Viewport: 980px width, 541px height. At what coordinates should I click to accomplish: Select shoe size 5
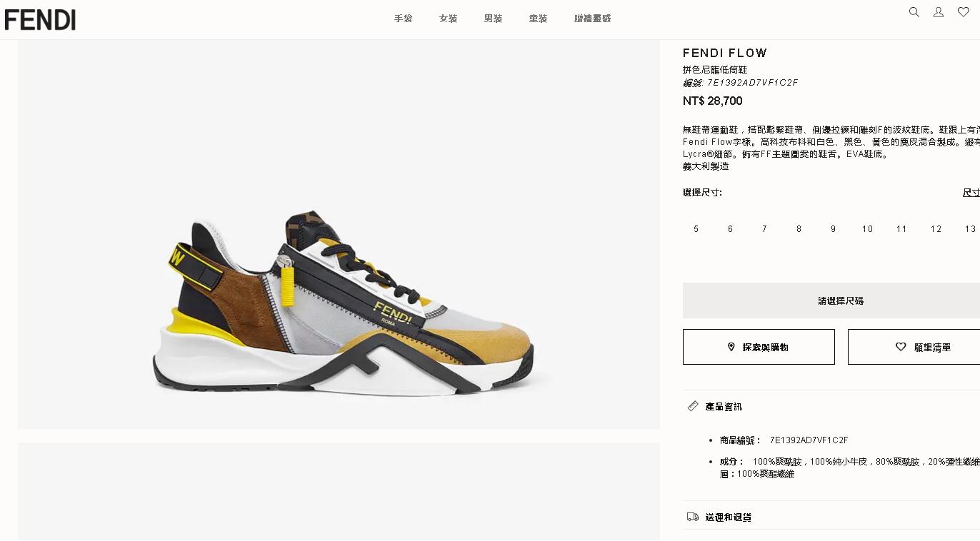pos(696,229)
